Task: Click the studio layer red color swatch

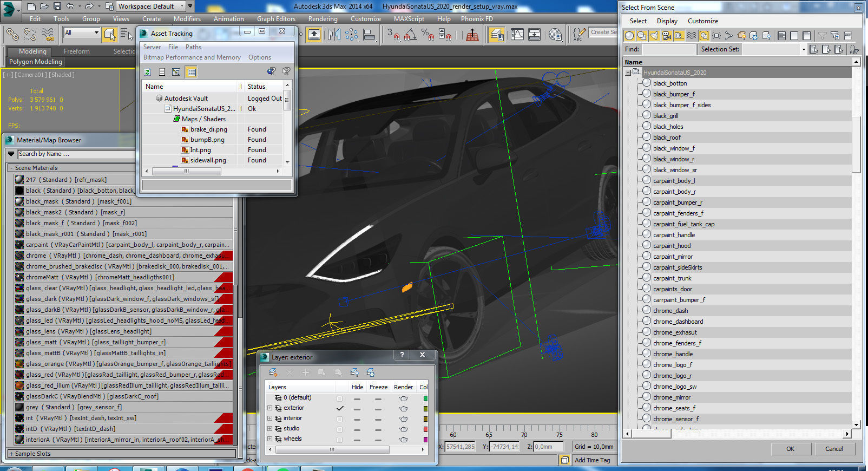Action: coord(425,429)
